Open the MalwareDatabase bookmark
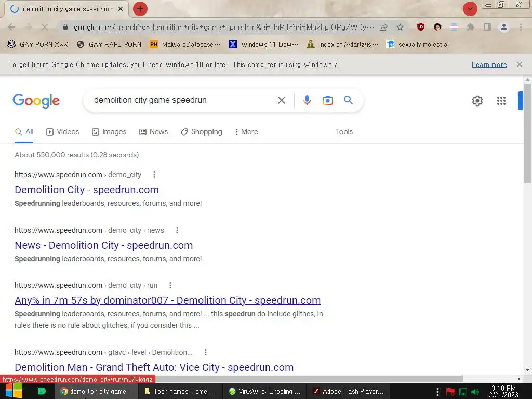The image size is (532, 399). [x=185, y=45]
